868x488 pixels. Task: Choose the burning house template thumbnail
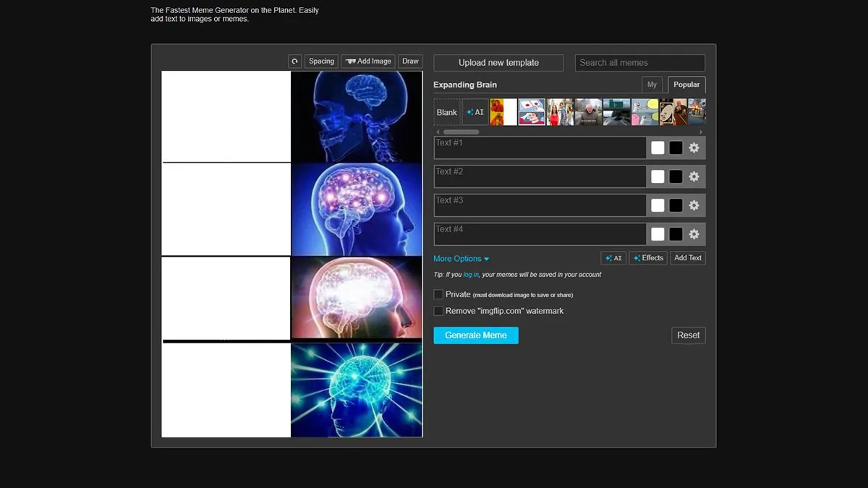pyautogui.click(x=697, y=112)
